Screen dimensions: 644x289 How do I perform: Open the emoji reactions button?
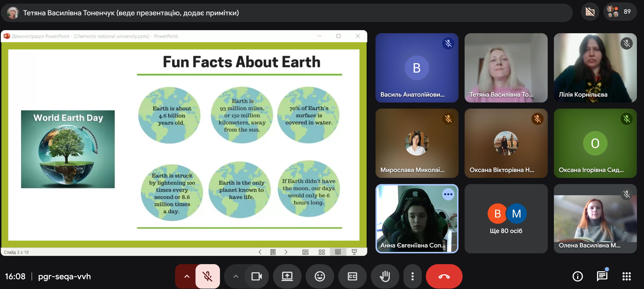[x=320, y=276]
